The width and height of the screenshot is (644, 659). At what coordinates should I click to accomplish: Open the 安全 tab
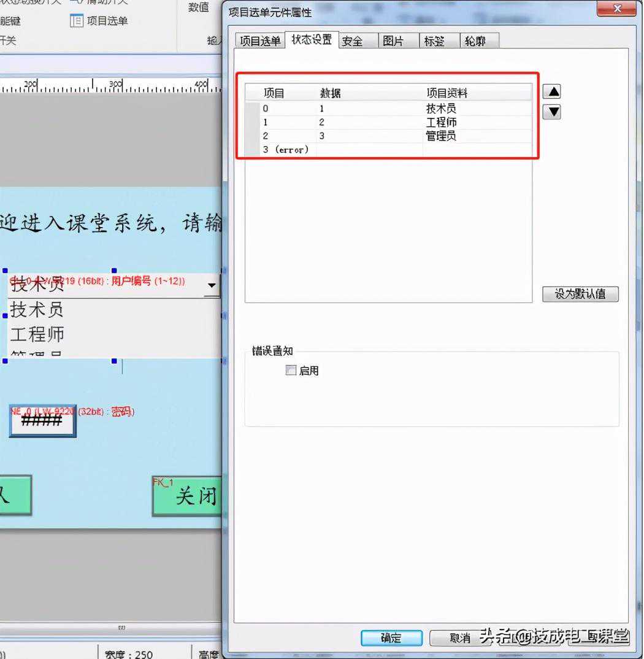[x=352, y=41]
